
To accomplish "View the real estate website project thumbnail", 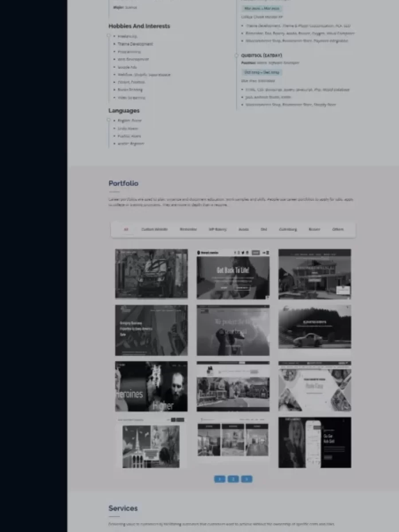I will click(233, 386).
